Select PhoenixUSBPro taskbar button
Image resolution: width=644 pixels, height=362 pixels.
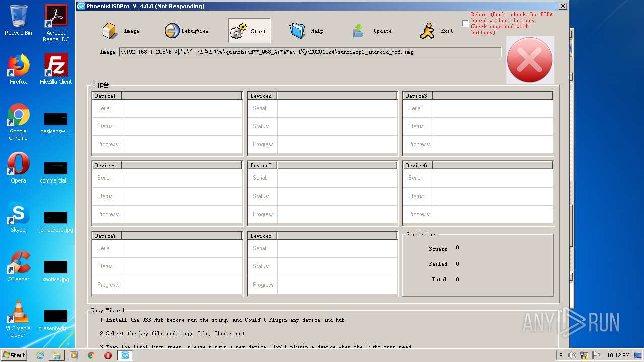tap(125, 355)
